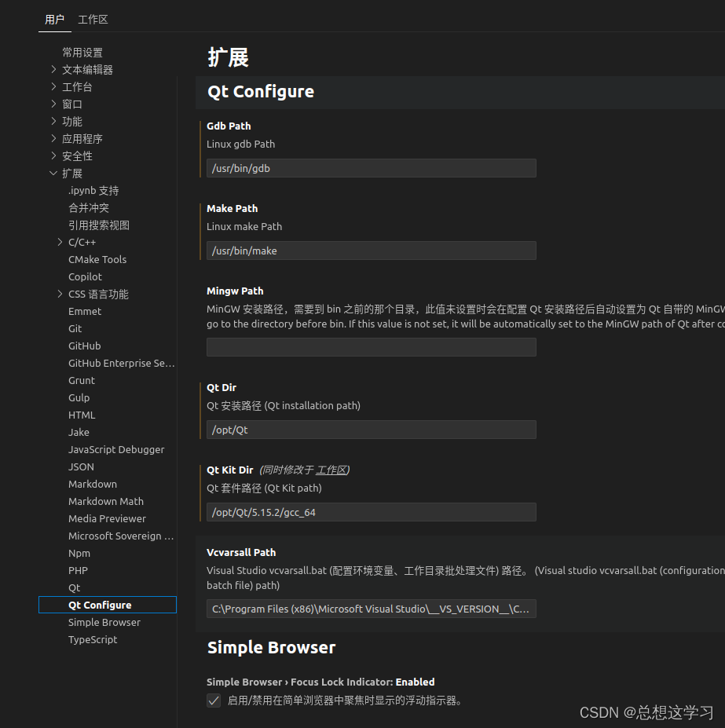The width and height of the screenshot is (725, 728).
Task: Expand the CSS 语言功能 settings
Action: [x=97, y=294]
